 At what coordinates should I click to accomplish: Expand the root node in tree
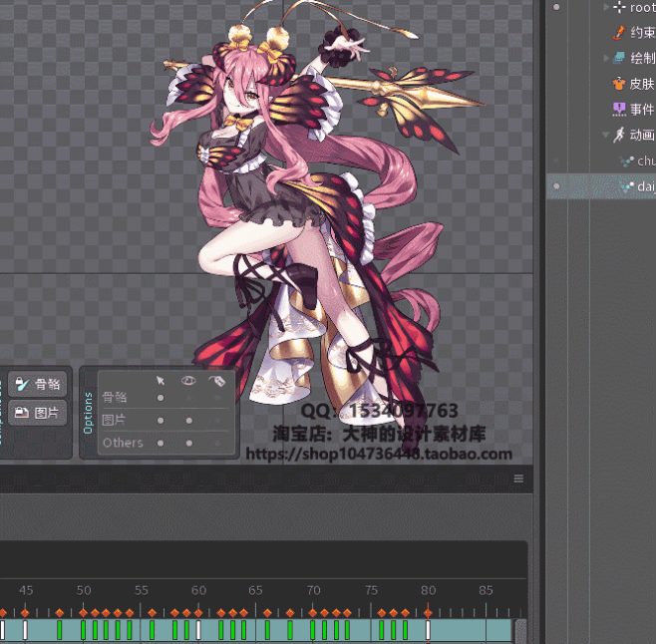(605, 7)
